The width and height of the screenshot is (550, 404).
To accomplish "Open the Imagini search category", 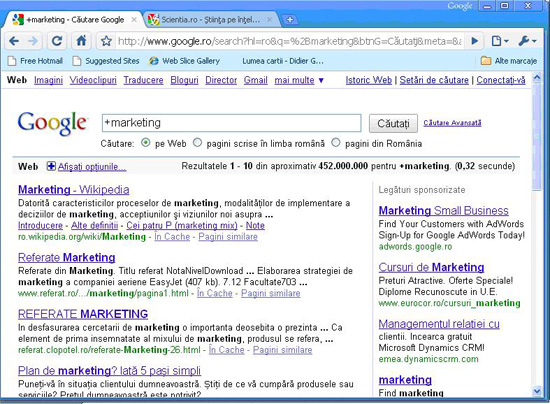I will click(x=48, y=80).
